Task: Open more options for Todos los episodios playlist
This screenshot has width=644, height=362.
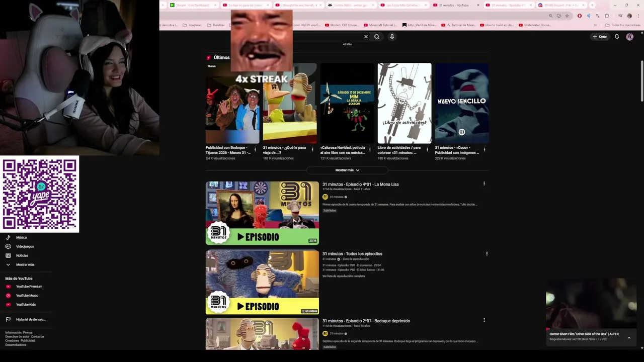Action: click(x=487, y=253)
